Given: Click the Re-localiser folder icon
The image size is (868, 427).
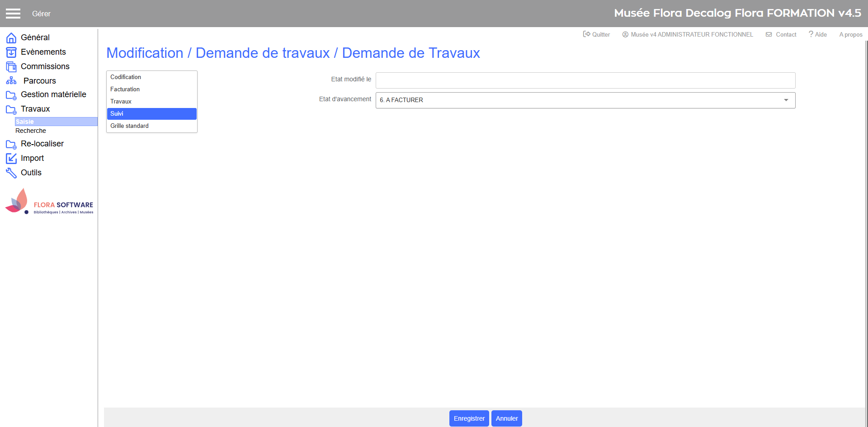Looking at the screenshot, I should (x=11, y=144).
